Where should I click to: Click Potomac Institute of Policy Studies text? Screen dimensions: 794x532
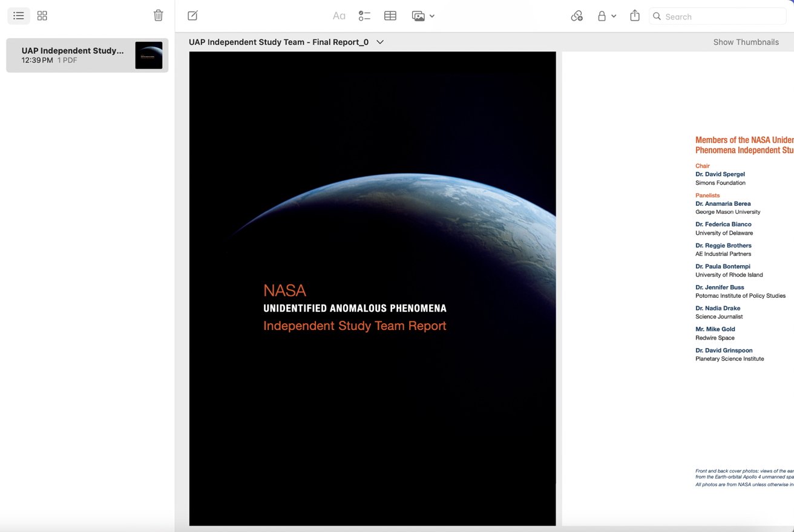click(x=741, y=296)
